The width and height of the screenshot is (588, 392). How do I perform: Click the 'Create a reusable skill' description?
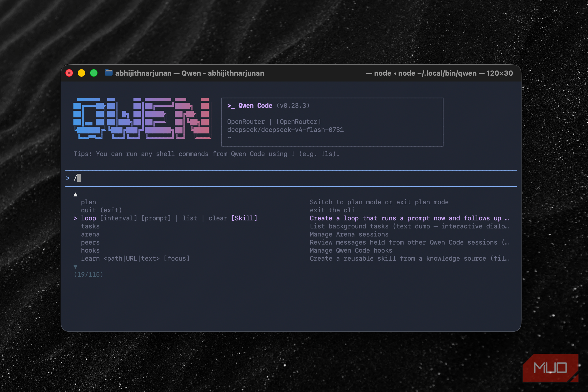click(x=409, y=258)
